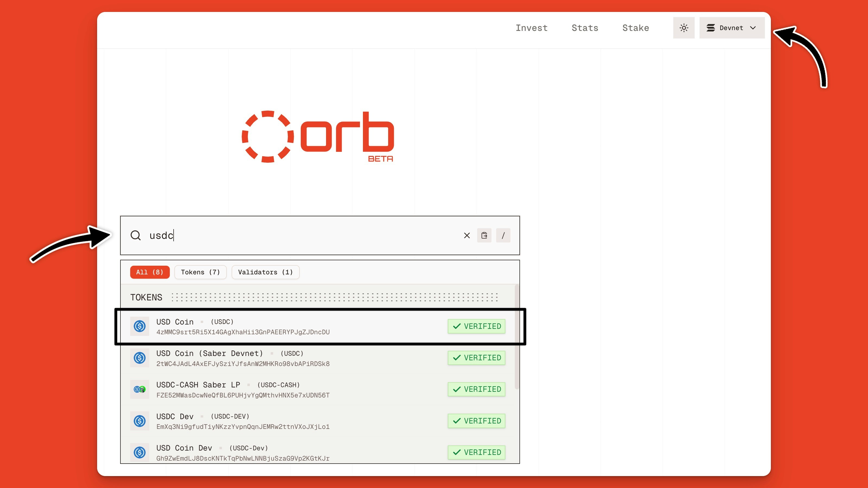Click the Orb BETA logo
This screenshot has height=488, width=868.
point(318,136)
